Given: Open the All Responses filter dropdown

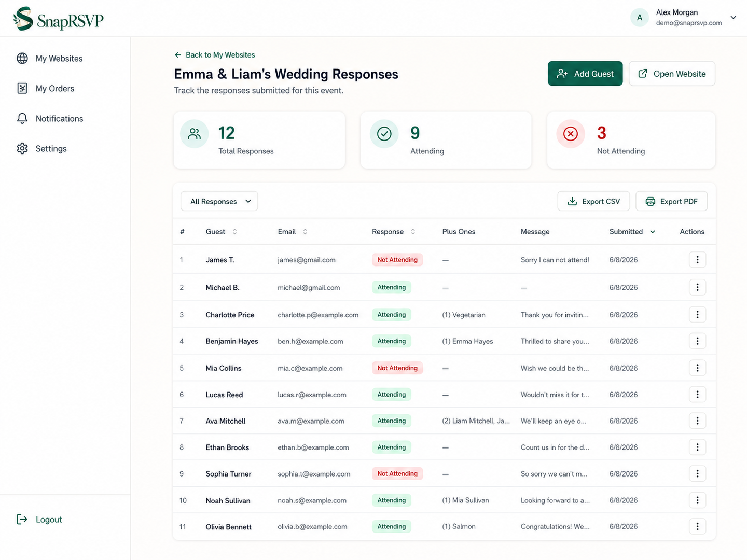Looking at the screenshot, I should pyautogui.click(x=219, y=201).
